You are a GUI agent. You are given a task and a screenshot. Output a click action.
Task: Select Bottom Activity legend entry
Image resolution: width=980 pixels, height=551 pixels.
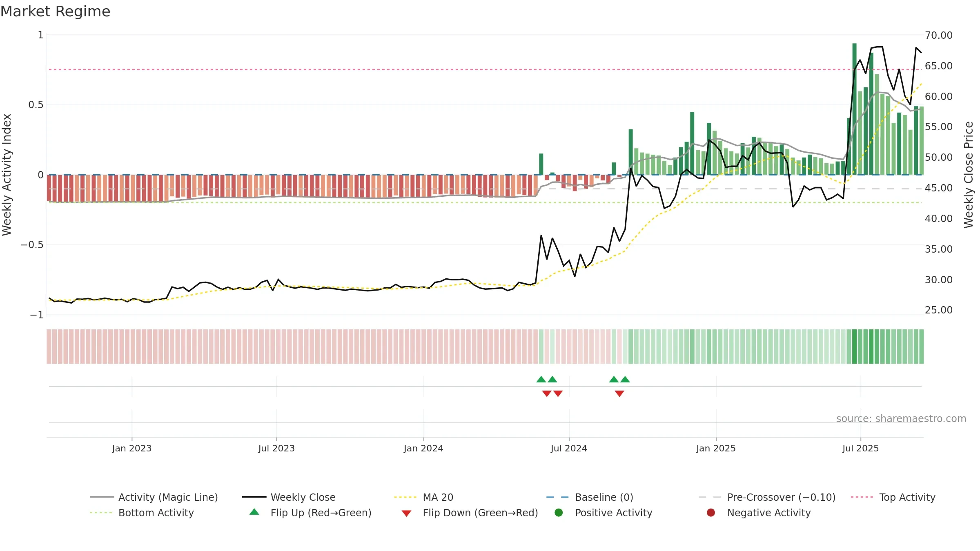pos(142,513)
